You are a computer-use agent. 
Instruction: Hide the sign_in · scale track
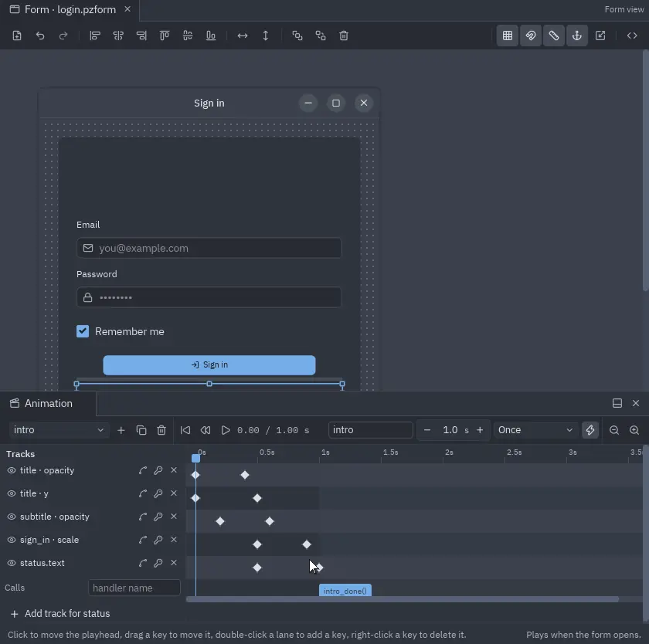12,540
